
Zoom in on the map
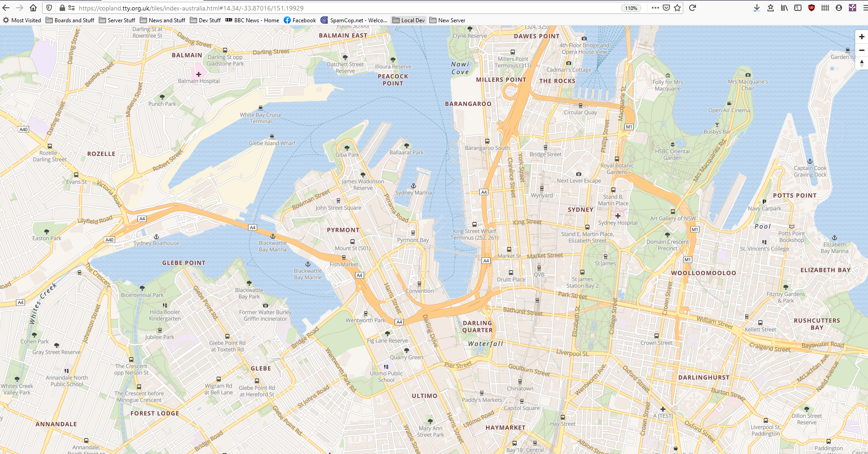click(x=862, y=37)
